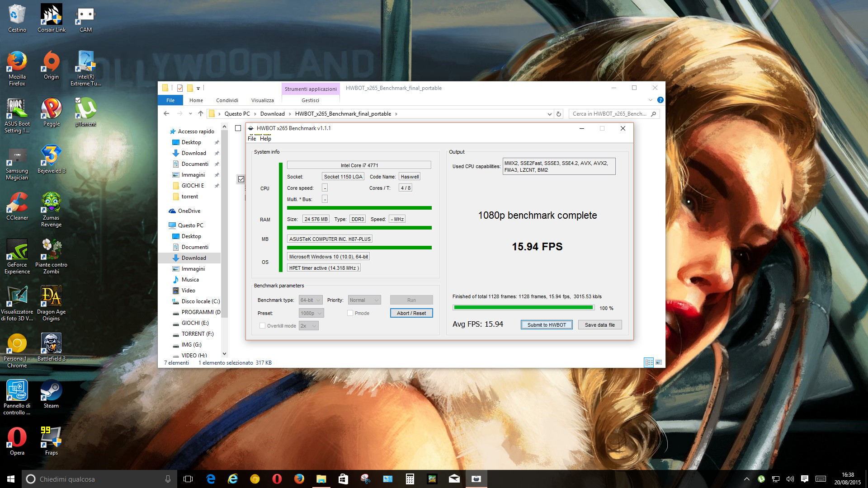Screen dimensions: 868x488
Task: Tick the select-all checkbox in Explorer list
Action: [x=238, y=128]
